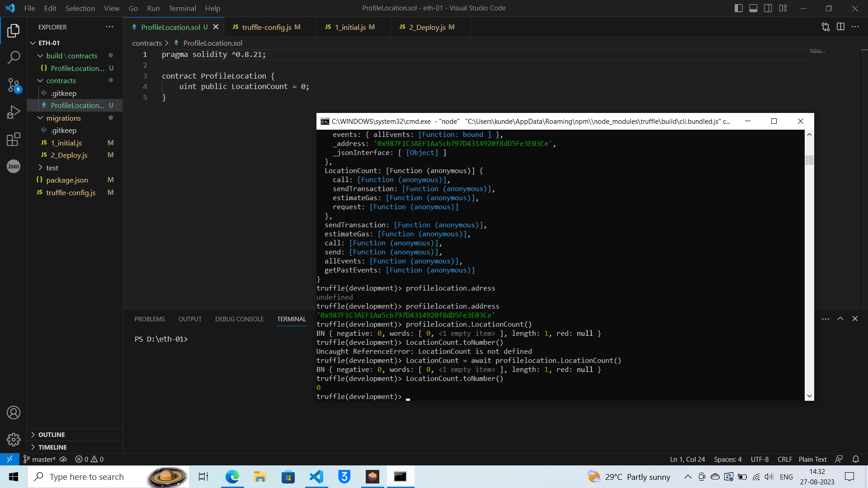Open Source Control view with 9 changes
868x488 pixels.
[x=14, y=84]
